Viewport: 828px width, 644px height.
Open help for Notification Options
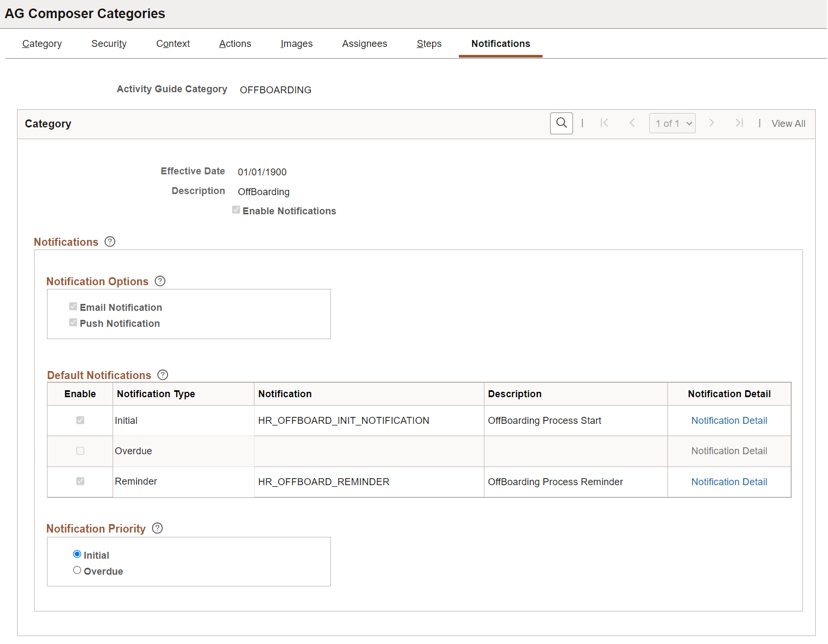tap(160, 281)
